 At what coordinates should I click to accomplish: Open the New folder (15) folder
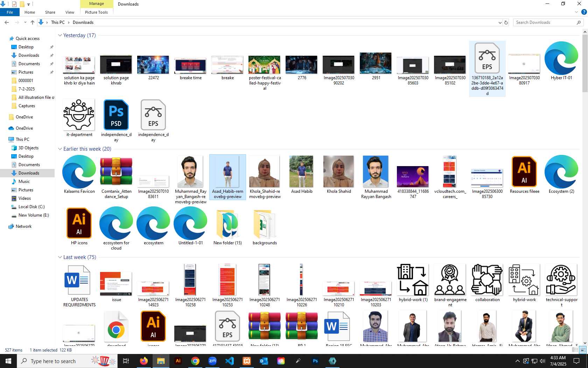point(227,224)
